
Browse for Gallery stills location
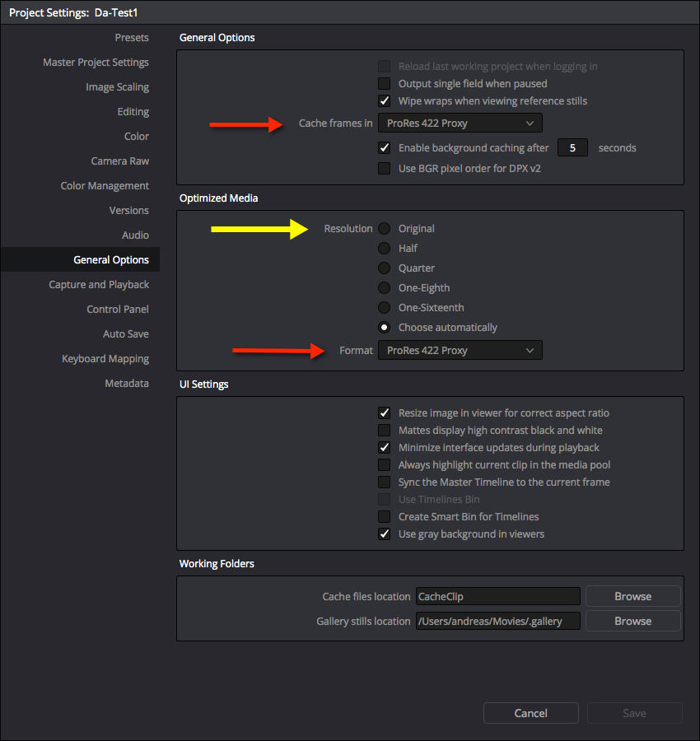coord(632,622)
